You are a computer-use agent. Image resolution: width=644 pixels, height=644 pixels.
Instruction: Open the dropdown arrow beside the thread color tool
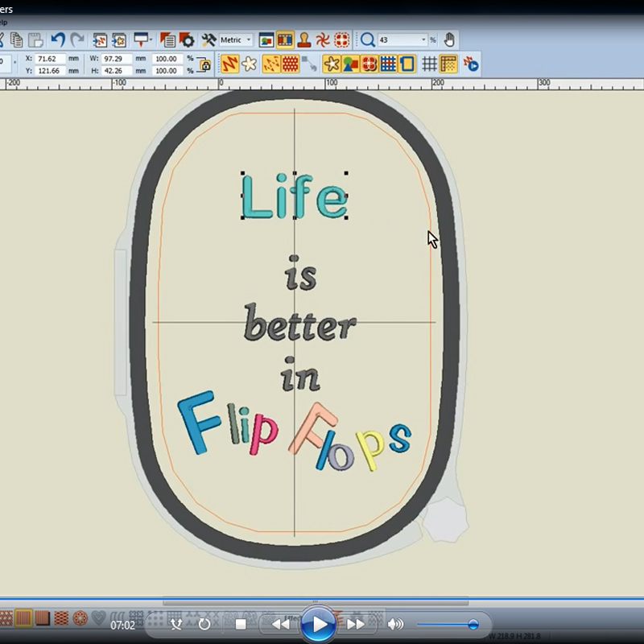[x=151, y=39]
